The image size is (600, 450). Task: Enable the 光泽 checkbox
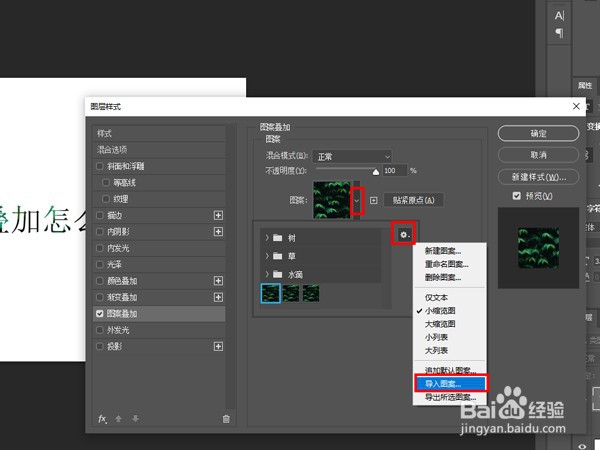pos(100,264)
